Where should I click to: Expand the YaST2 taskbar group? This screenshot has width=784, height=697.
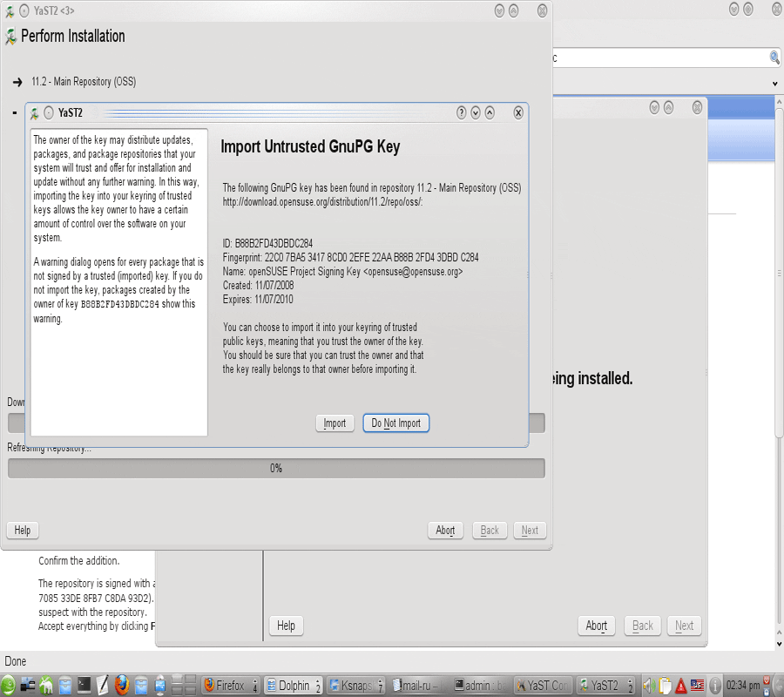coord(605,686)
